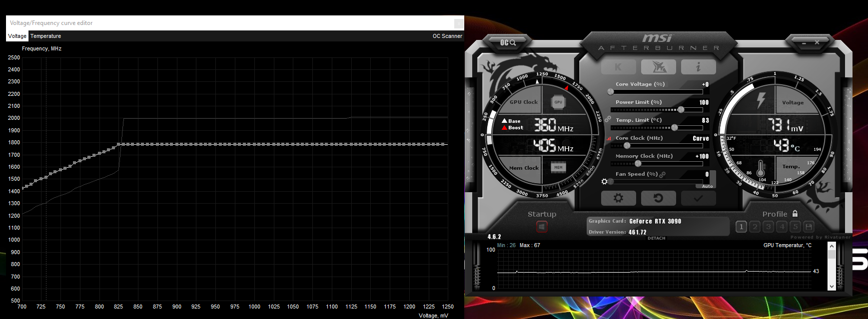Click the MSI fighter jet button

tap(659, 67)
